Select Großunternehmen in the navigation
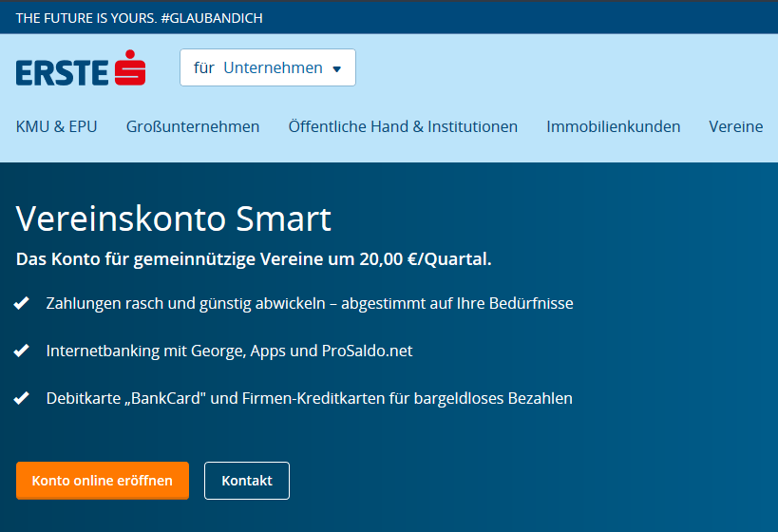Image resolution: width=778 pixels, height=532 pixels. coord(193,126)
